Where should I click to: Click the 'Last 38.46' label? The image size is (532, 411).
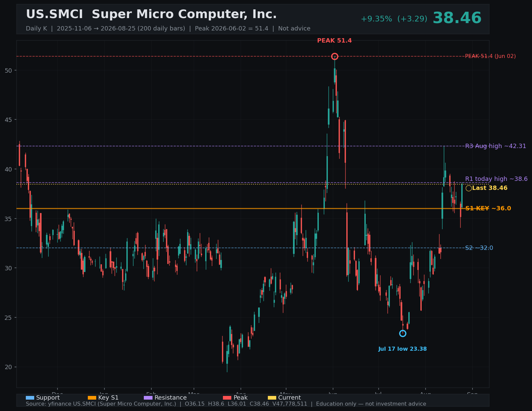(490, 188)
